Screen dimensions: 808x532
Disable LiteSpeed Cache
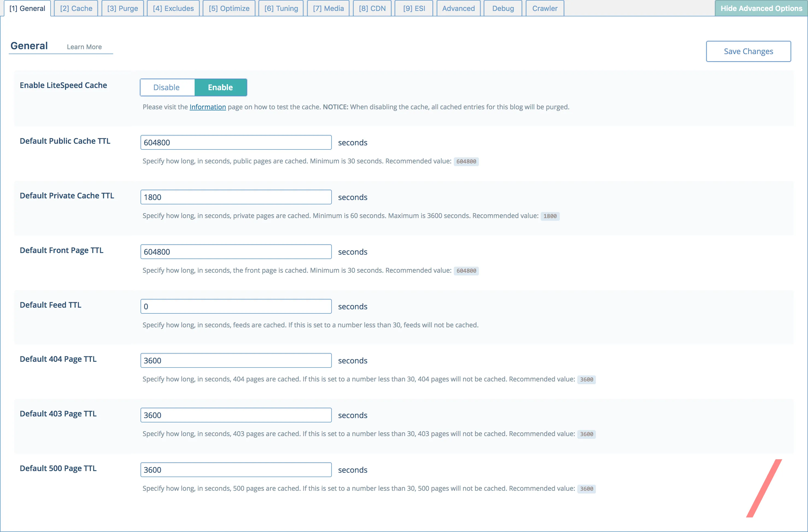pyautogui.click(x=167, y=87)
